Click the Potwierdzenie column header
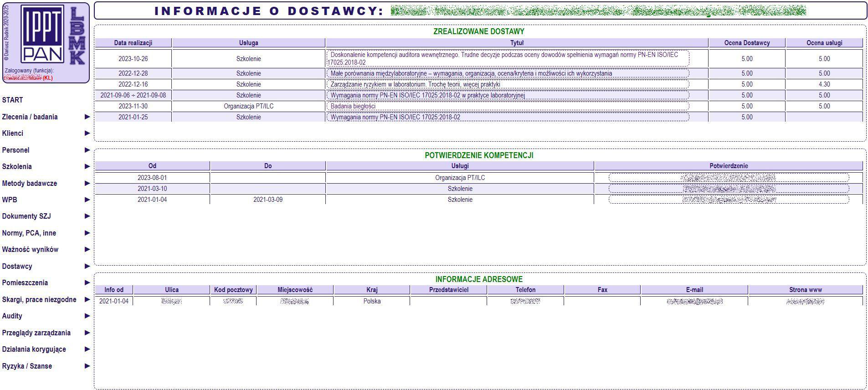 729,166
